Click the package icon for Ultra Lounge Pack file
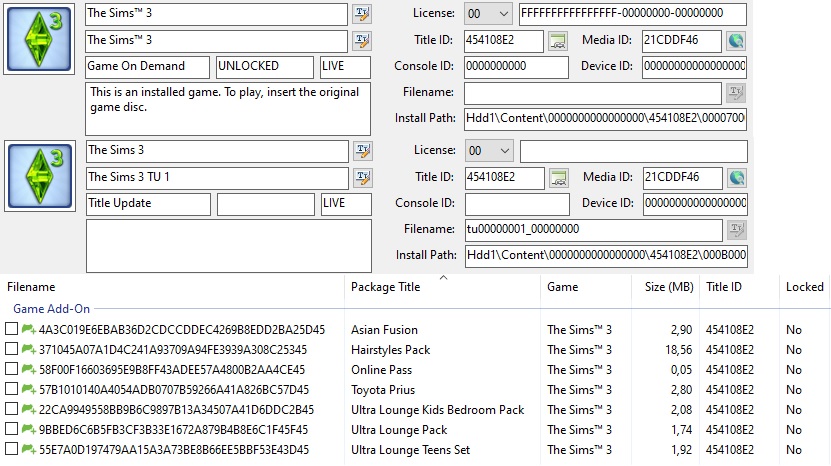 29,429
